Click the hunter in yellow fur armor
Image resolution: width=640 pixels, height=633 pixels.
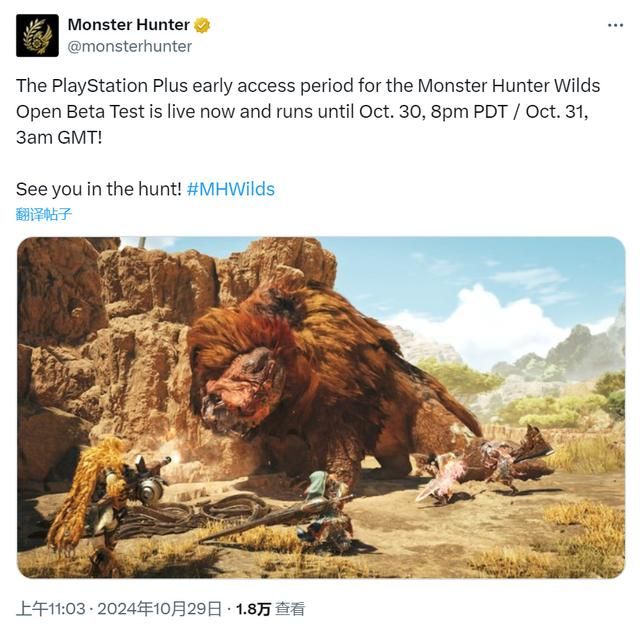96,496
